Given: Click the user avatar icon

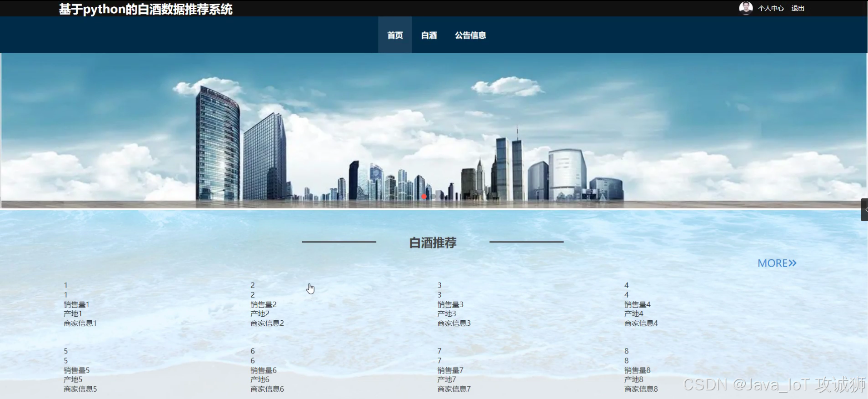Looking at the screenshot, I should pos(746,8).
